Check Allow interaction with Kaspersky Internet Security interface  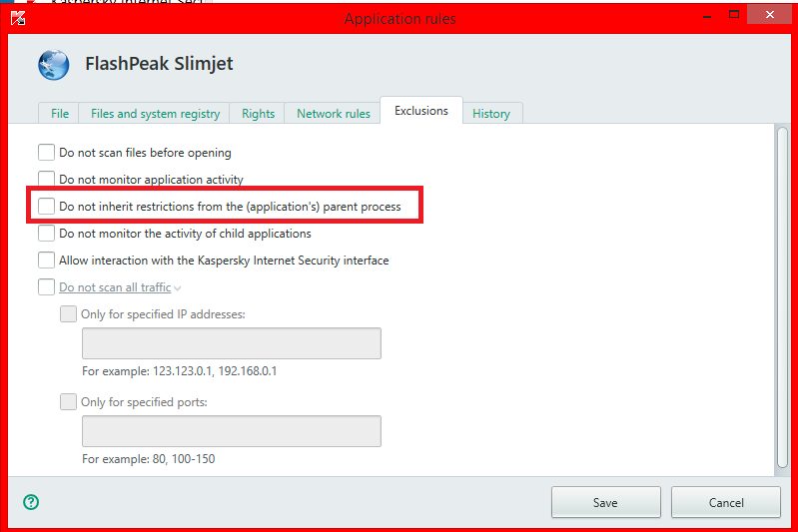[x=46, y=260]
